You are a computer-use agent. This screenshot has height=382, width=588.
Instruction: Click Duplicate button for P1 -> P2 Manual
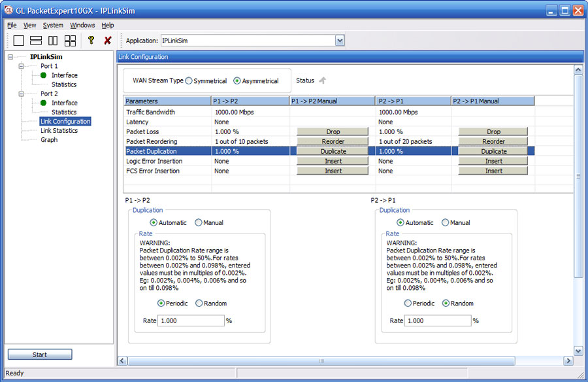[333, 151]
